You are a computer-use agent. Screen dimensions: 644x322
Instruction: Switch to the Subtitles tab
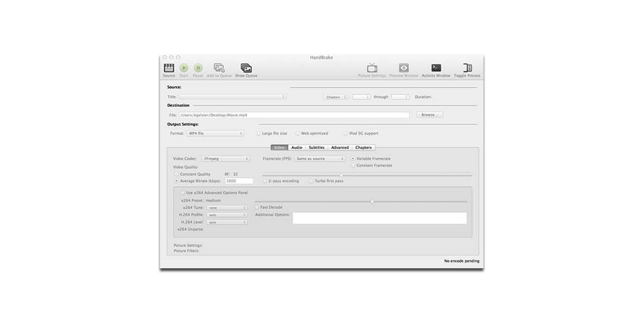point(317,148)
